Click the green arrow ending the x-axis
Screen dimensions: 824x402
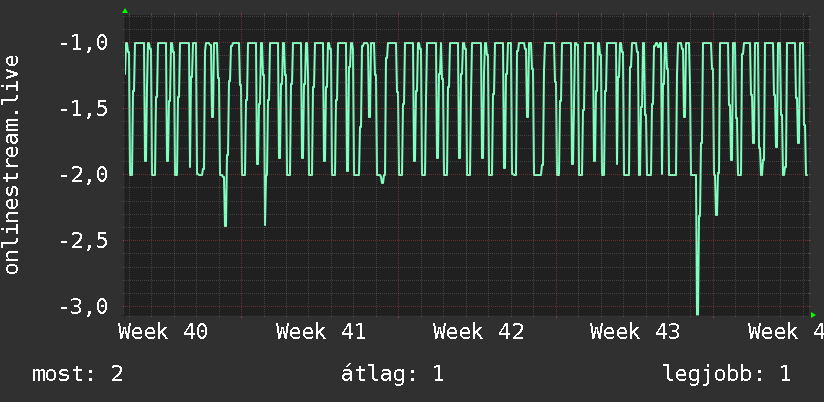pyautogui.click(x=813, y=315)
